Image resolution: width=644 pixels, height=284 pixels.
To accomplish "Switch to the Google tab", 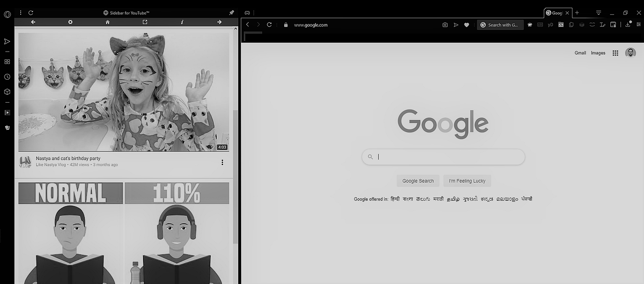I will click(557, 12).
